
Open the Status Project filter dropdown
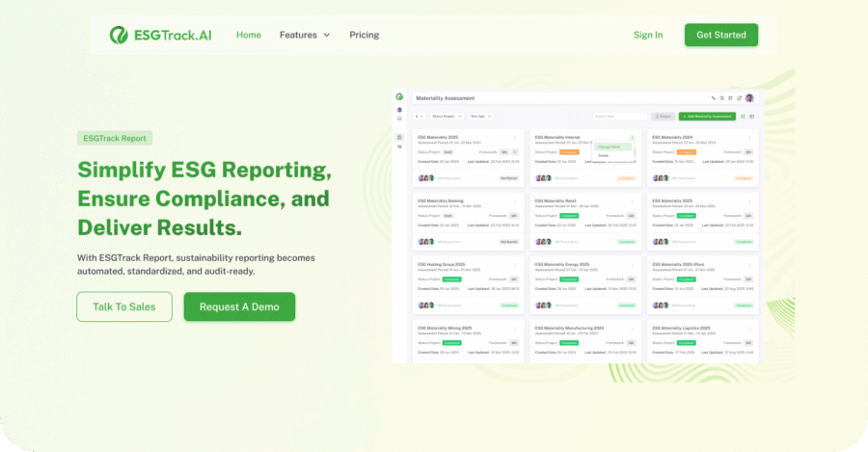[447, 116]
